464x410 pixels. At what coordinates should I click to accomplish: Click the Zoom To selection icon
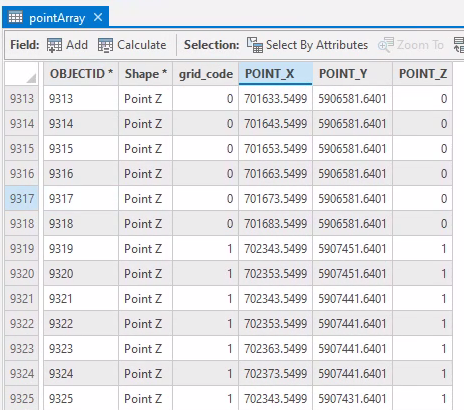386,45
